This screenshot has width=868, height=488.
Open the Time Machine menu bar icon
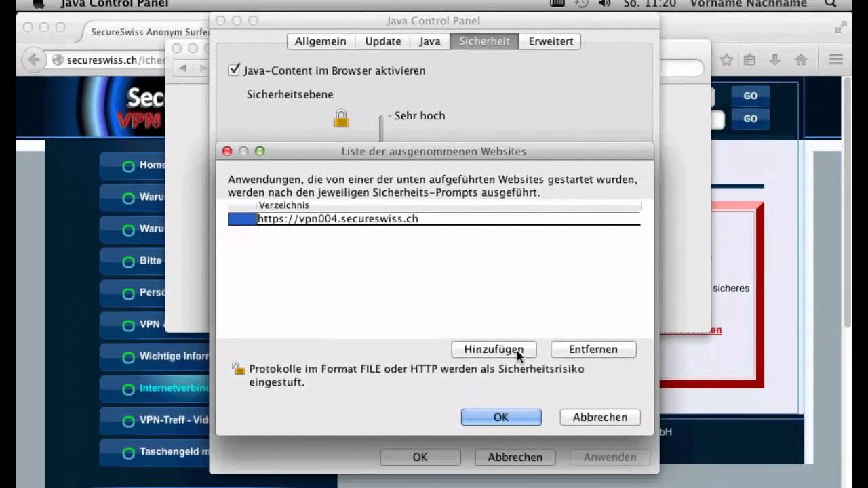pyautogui.click(x=581, y=3)
